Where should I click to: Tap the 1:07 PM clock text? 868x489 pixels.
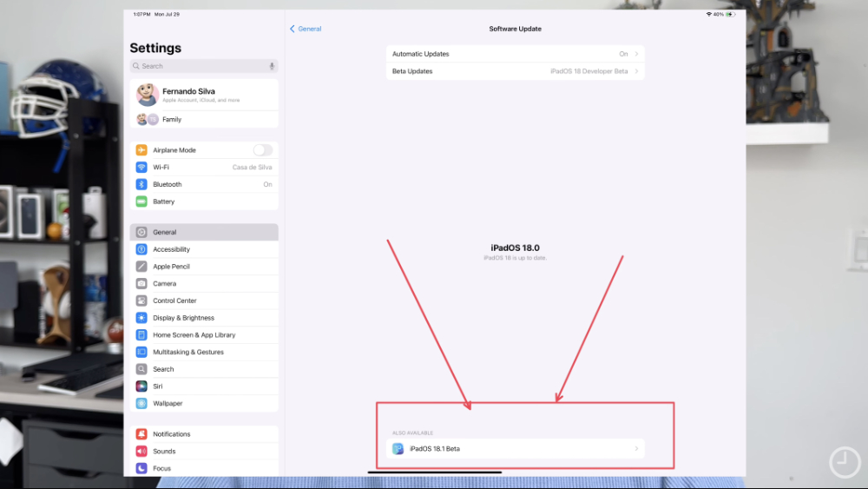(x=141, y=15)
